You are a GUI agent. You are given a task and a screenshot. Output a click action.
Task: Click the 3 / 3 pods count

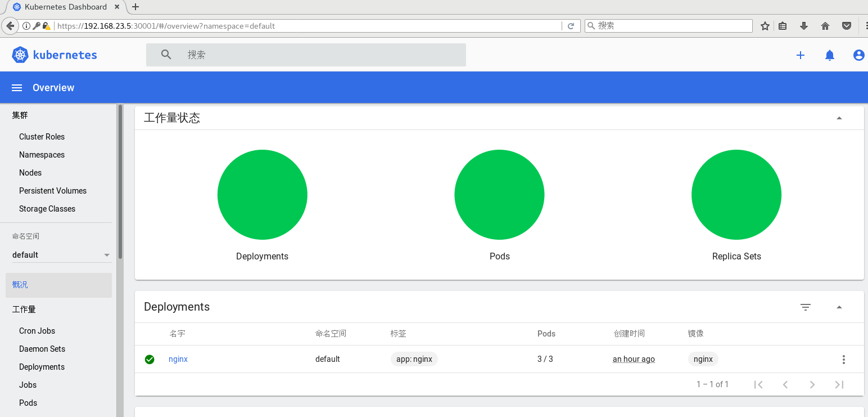click(x=545, y=359)
